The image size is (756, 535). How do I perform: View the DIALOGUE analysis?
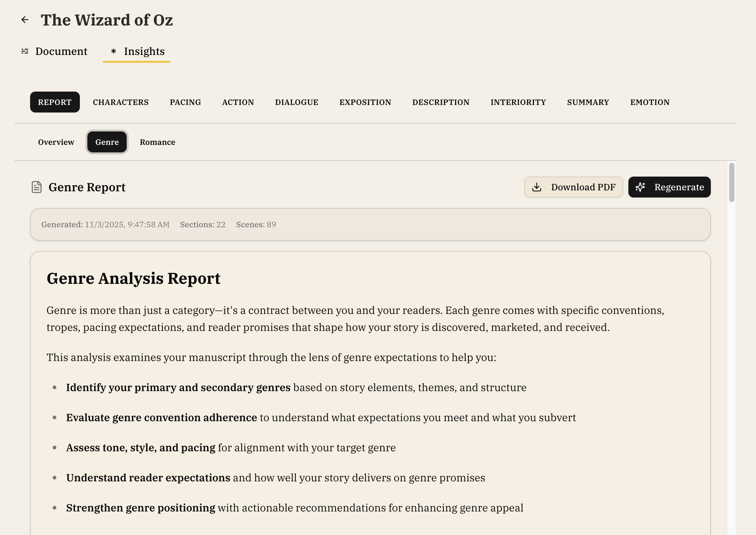[297, 102]
